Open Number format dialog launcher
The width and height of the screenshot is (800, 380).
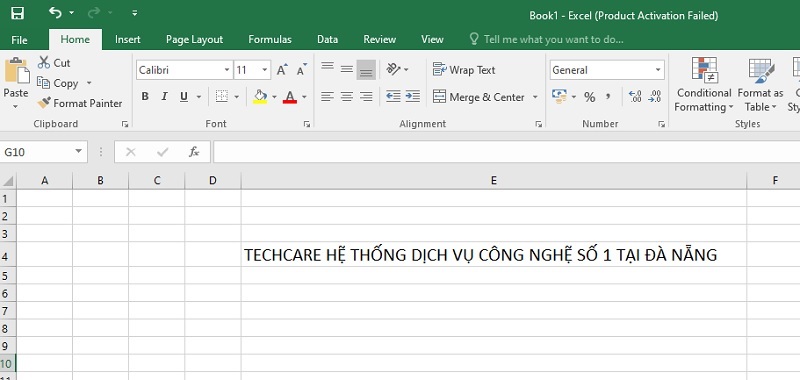661,124
